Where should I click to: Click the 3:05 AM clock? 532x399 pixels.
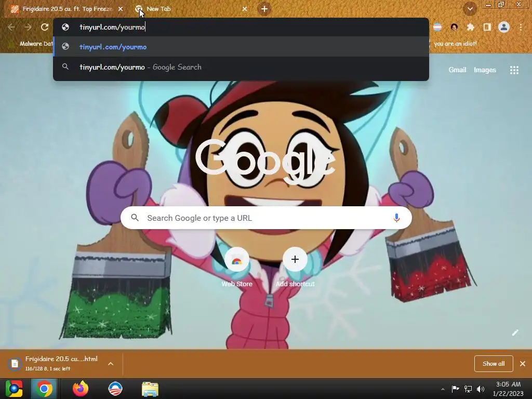(x=508, y=384)
